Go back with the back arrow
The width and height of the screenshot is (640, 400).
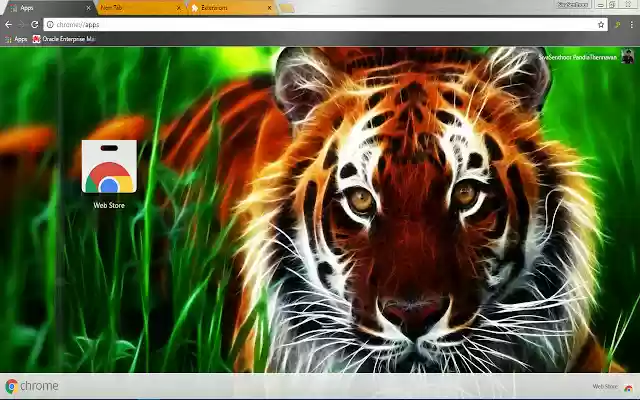(8, 24)
